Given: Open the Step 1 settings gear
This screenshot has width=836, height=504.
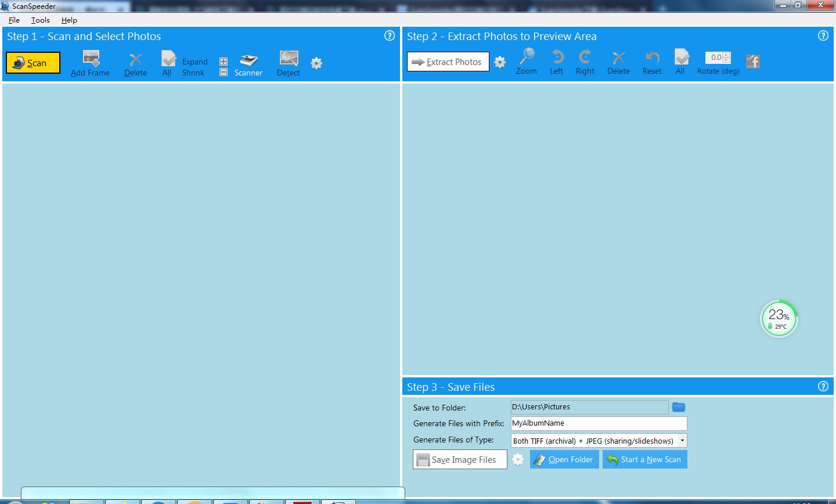Looking at the screenshot, I should pos(316,63).
